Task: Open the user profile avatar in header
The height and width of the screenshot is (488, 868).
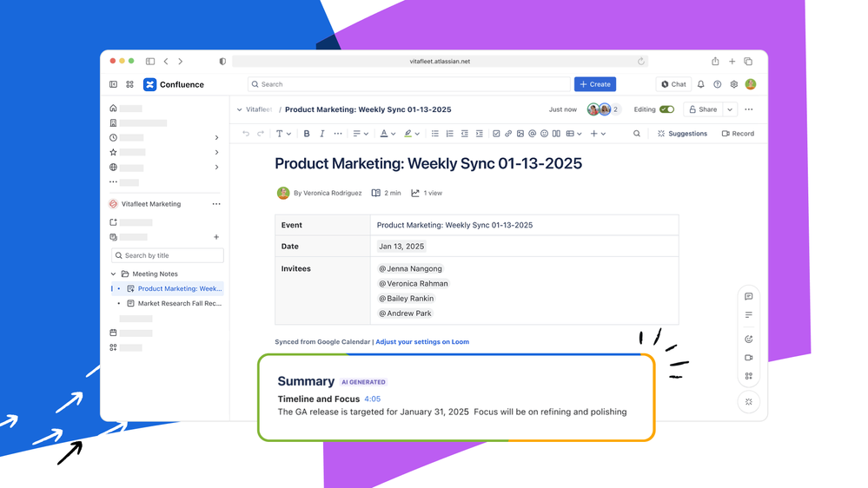Action: [x=751, y=84]
